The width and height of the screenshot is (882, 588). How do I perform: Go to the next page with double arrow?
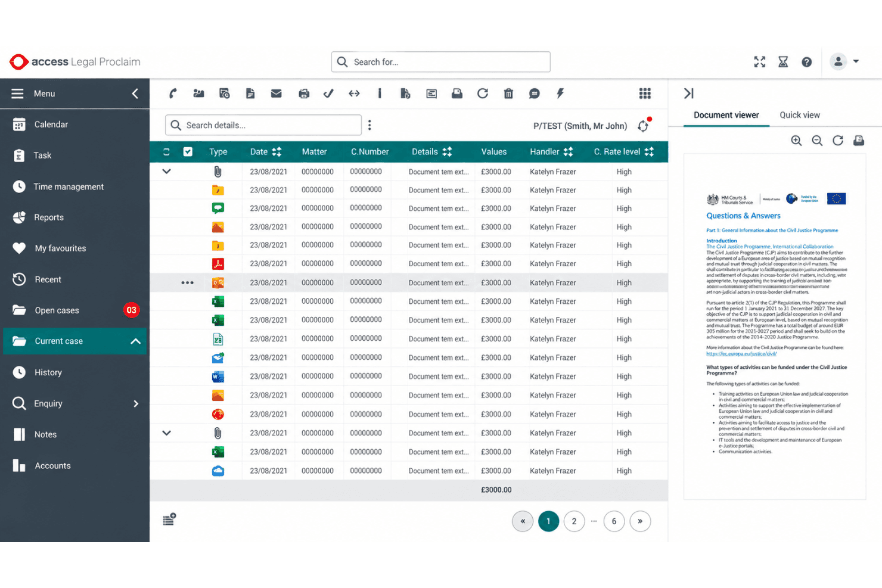click(x=640, y=521)
